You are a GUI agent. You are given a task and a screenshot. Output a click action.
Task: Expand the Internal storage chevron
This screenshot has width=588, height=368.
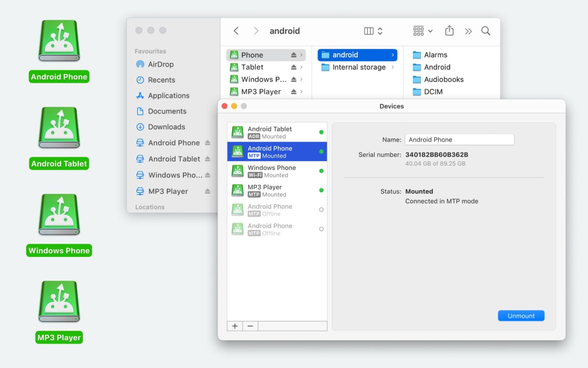pos(393,67)
